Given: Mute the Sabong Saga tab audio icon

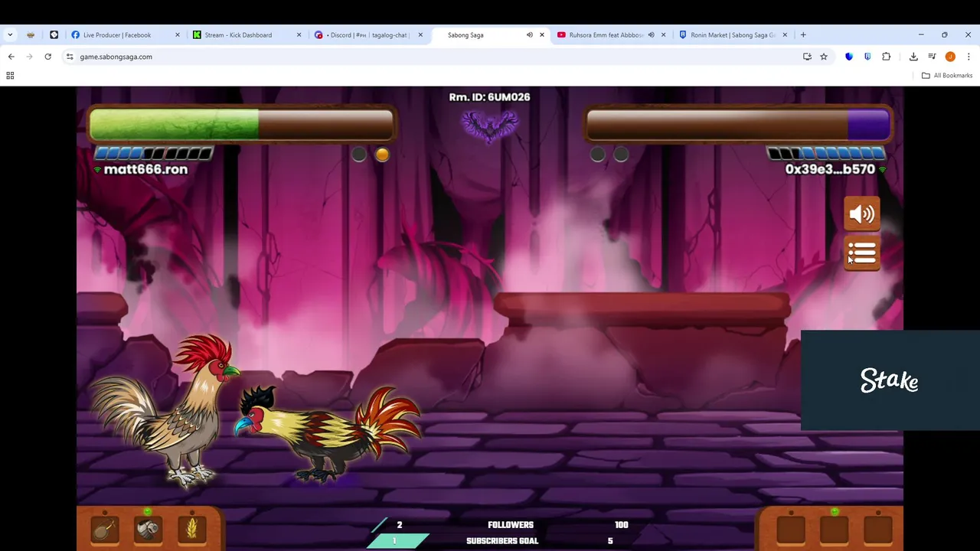Looking at the screenshot, I should pyautogui.click(x=529, y=34).
